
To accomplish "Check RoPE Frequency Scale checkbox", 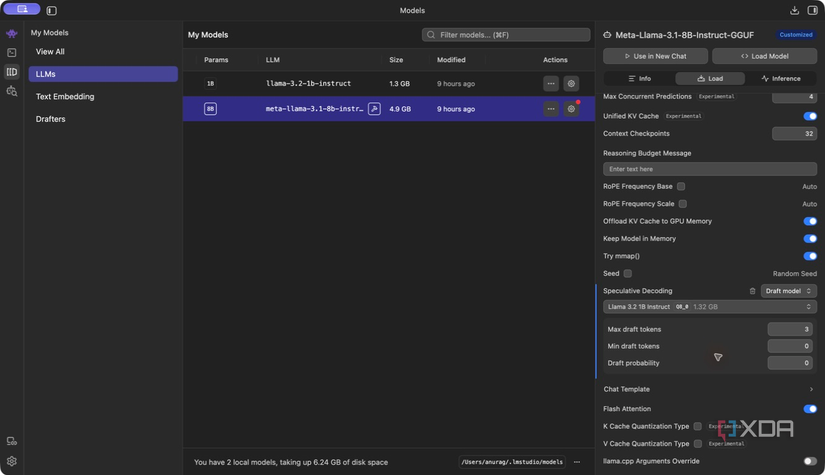I will coord(682,204).
